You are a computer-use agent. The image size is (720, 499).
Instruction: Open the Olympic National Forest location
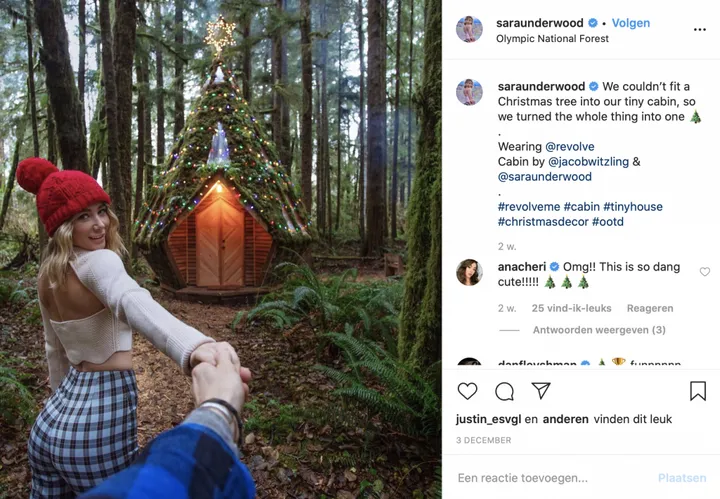pos(552,39)
